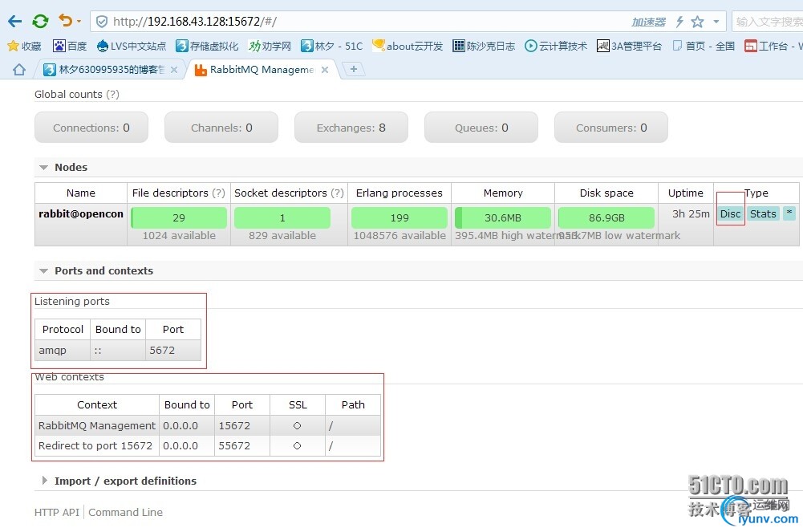Click the security shield icon in the address bar
Image resolution: width=803 pixels, height=532 pixels.
[x=102, y=22]
